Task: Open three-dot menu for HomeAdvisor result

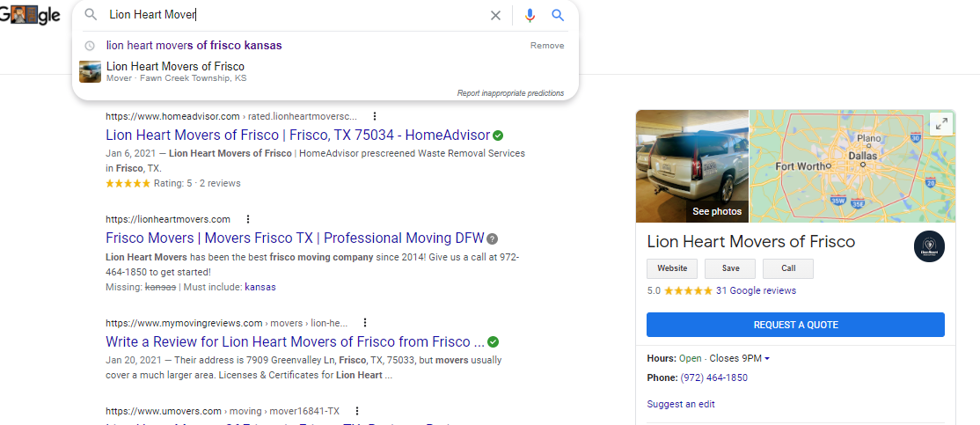Action: coord(375,116)
